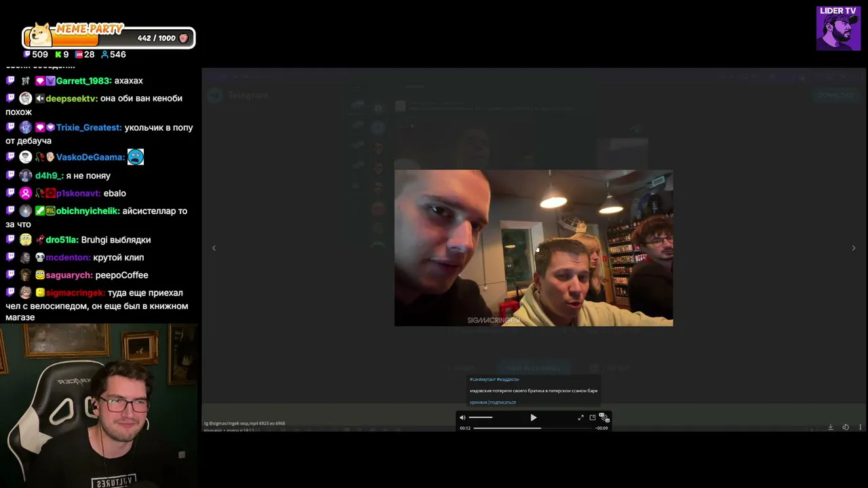This screenshot has width=868, height=488.
Task: Enter fullscreen with the expand arrows icon
Action: click(580, 418)
